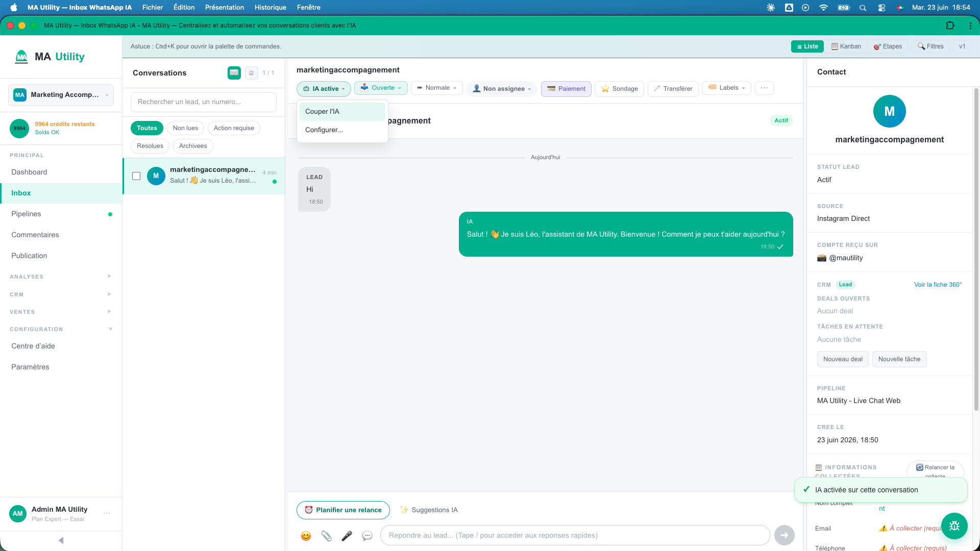980x551 pixels.
Task: Select the Toutes filter chip
Action: (147, 128)
